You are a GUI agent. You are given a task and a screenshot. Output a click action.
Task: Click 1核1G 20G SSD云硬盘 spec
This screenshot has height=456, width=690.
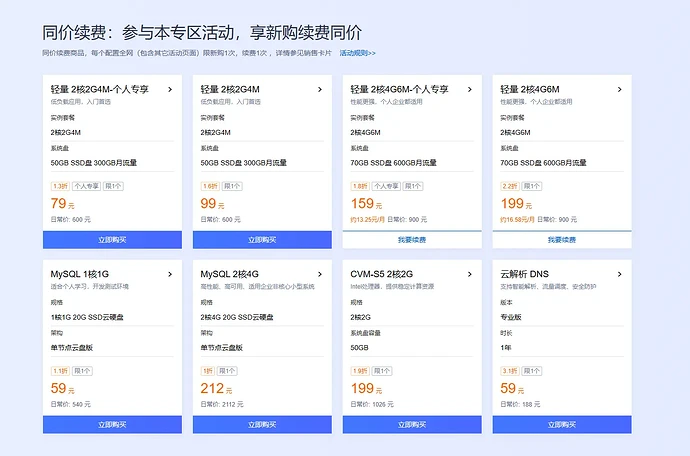[87, 317]
